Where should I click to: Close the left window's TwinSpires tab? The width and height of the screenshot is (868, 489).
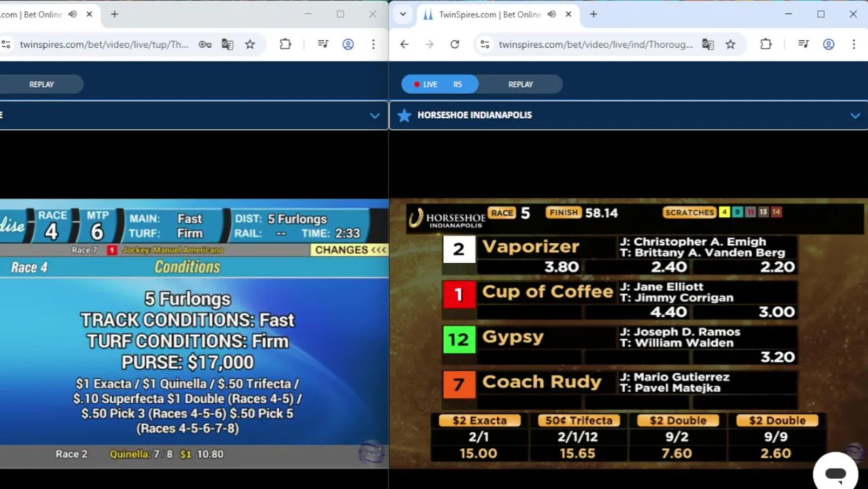click(89, 14)
